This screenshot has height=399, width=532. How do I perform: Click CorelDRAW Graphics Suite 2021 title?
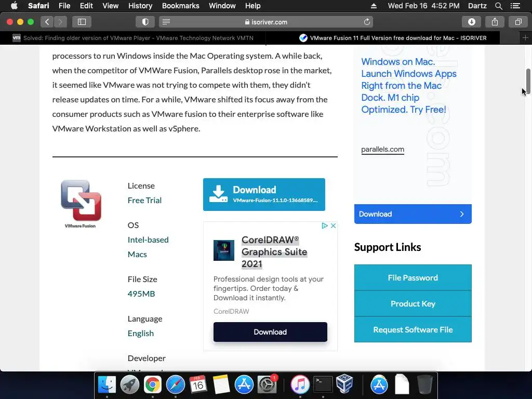point(274,252)
